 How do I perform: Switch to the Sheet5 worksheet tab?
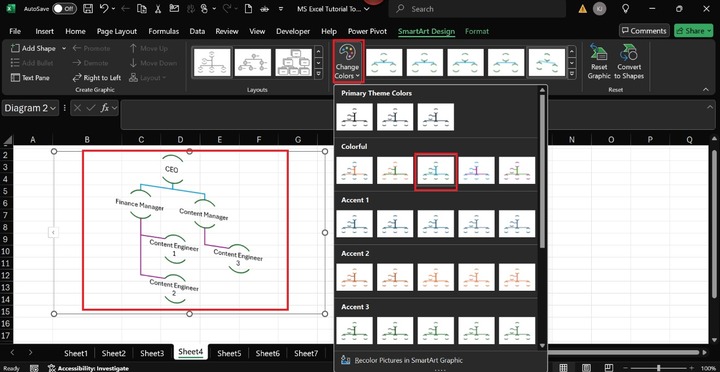click(x=229, y=353)
